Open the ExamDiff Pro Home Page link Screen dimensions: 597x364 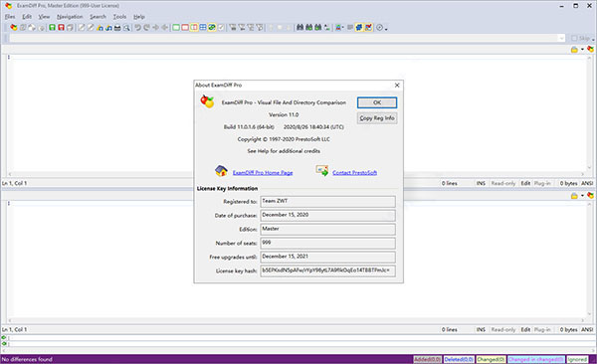[x=263, y=173]
